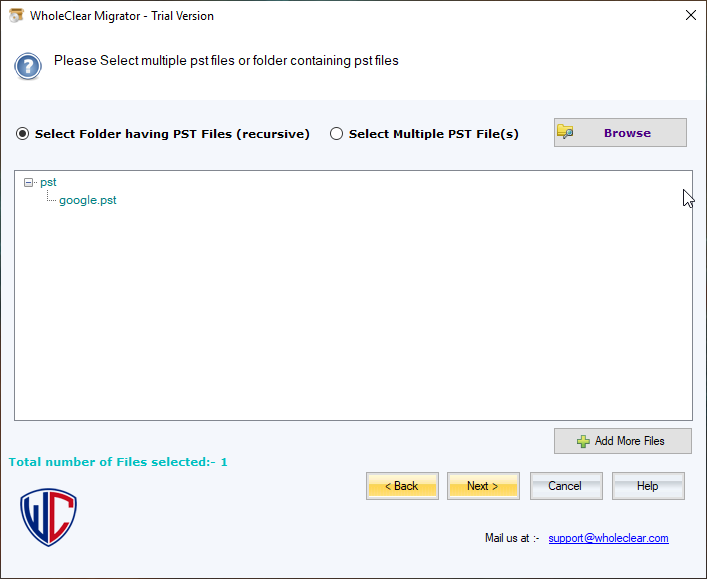Click the 'Please Select multiple pst files' instruction text

pos(226,61)
